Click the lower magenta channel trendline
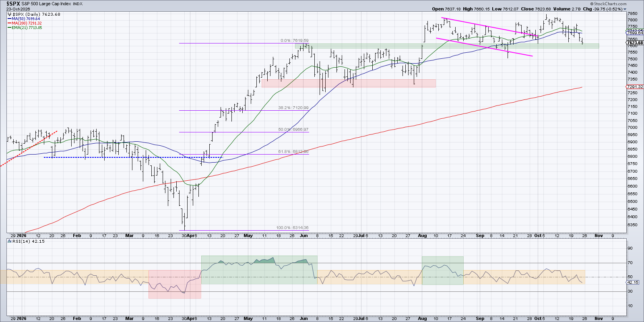The height and width of the screenshot is (322, 644). tap(485, 47)
